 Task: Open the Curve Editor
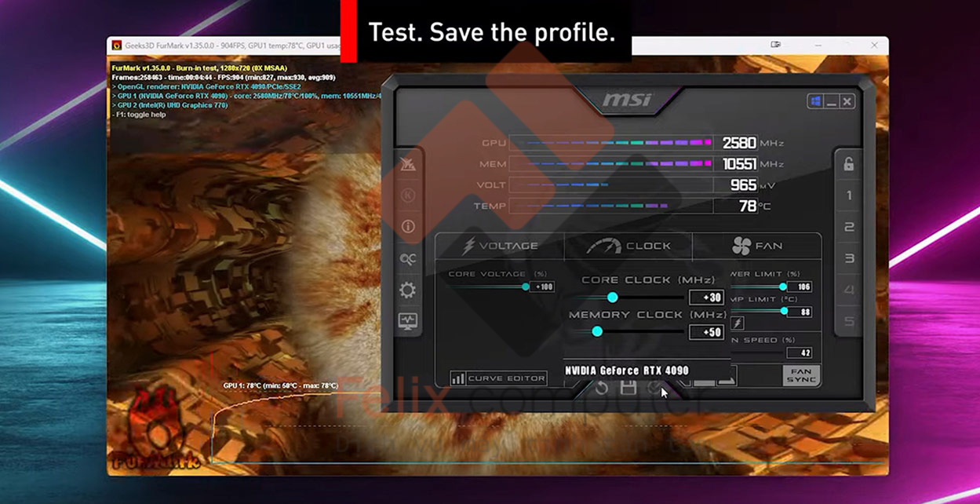(x=498, y=378)
